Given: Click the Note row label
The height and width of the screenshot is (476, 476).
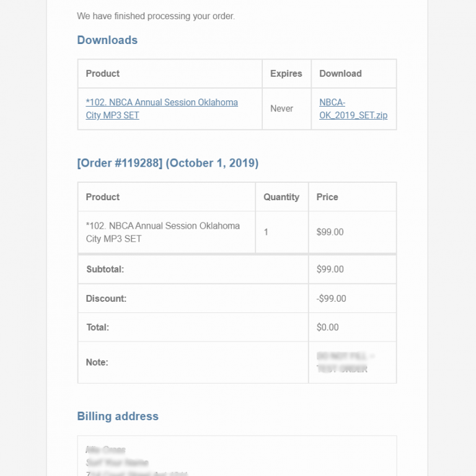Looking at the screenshot, I should [x=97, y=363].
